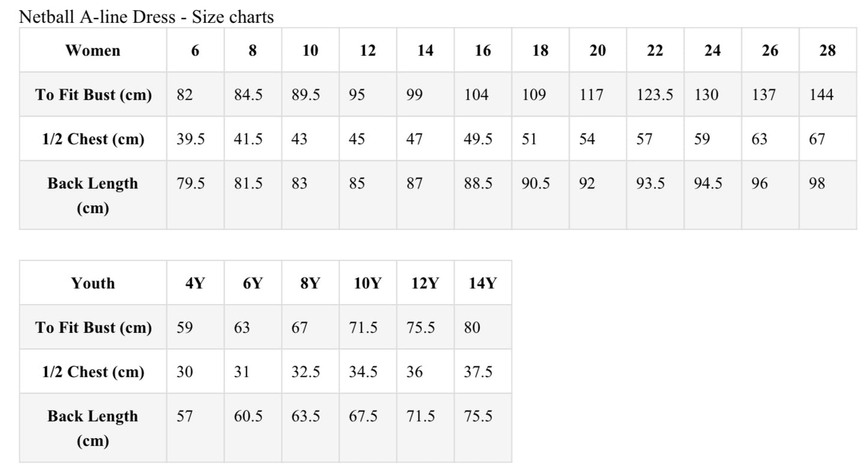Screen dimensions: 868x474
Task: Click Women's "1/2 Chest (cm)" row label
Action: pos(93,139)
